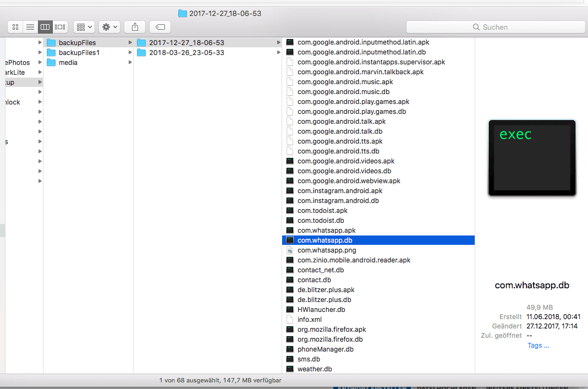Image resolution: width=588 pixels, height=389 pixels.
Task: Select org.mozilla.firefox.db file
Action: [x=378, y=339]
